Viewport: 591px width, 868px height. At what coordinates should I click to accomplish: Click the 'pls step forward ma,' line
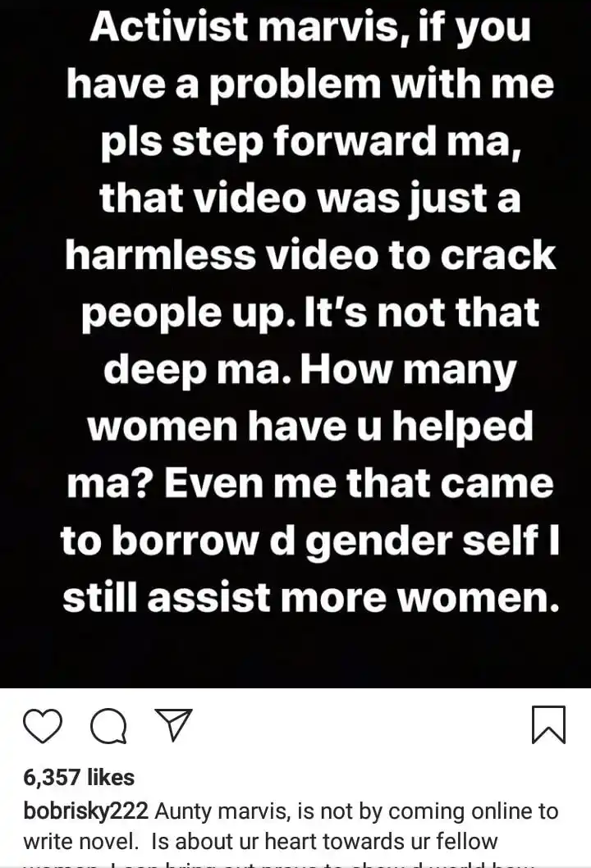(311, 141)
